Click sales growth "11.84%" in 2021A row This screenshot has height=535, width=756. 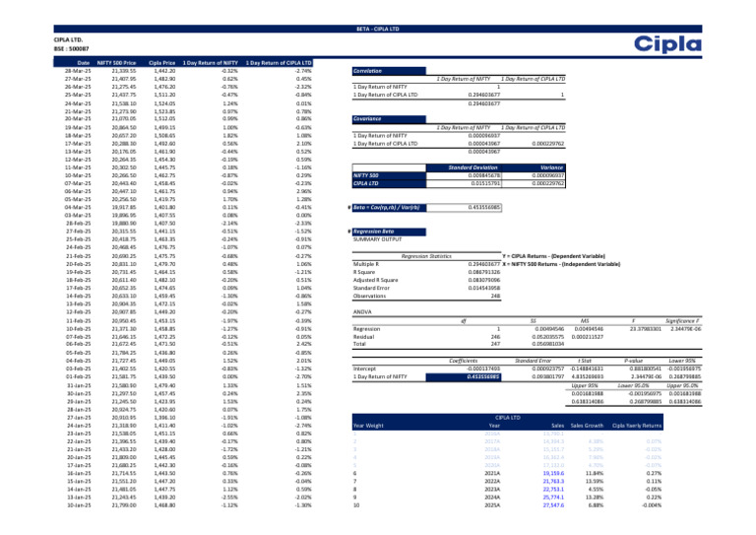pyautogui.click(x=595, y=474)
